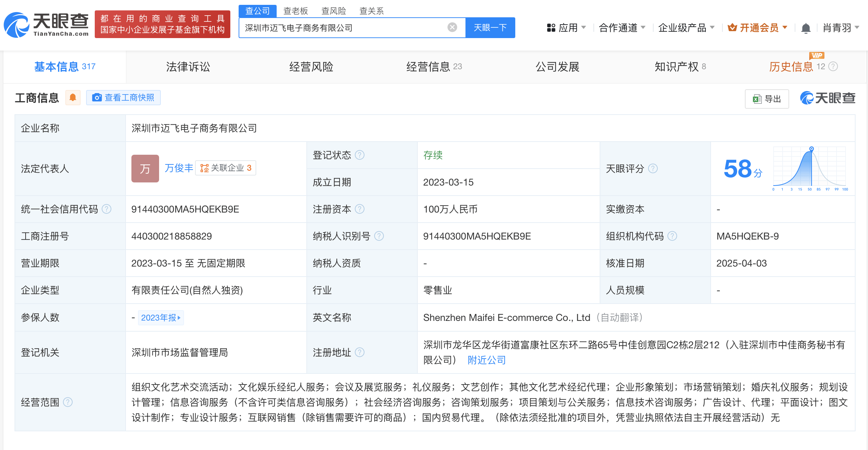The height and width of the screenshot is (450, 868).
Task: Click the notification bell in top header
Action: coord(806,28)
